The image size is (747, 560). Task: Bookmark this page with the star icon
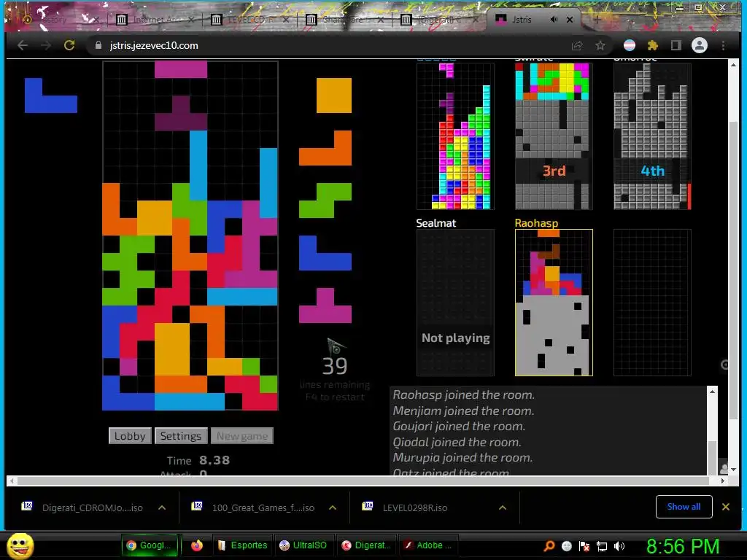click(600, 45)
